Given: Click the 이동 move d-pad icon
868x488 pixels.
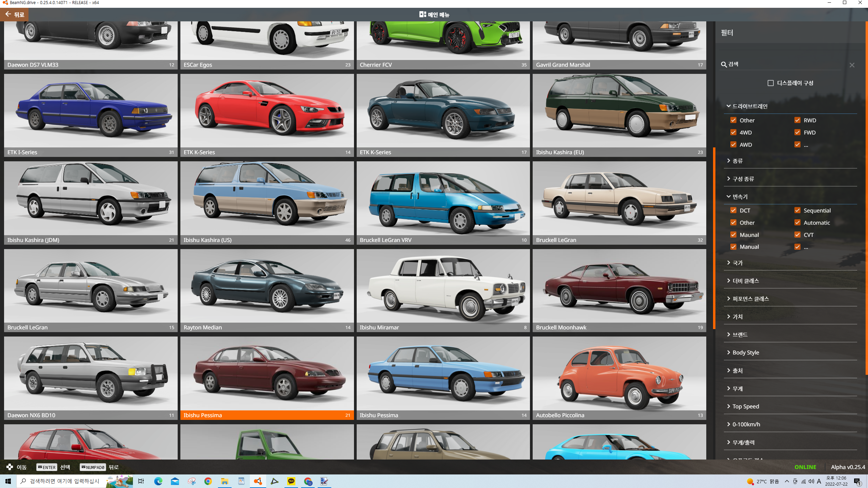Looking at the screenshot, I should (9, 467).
